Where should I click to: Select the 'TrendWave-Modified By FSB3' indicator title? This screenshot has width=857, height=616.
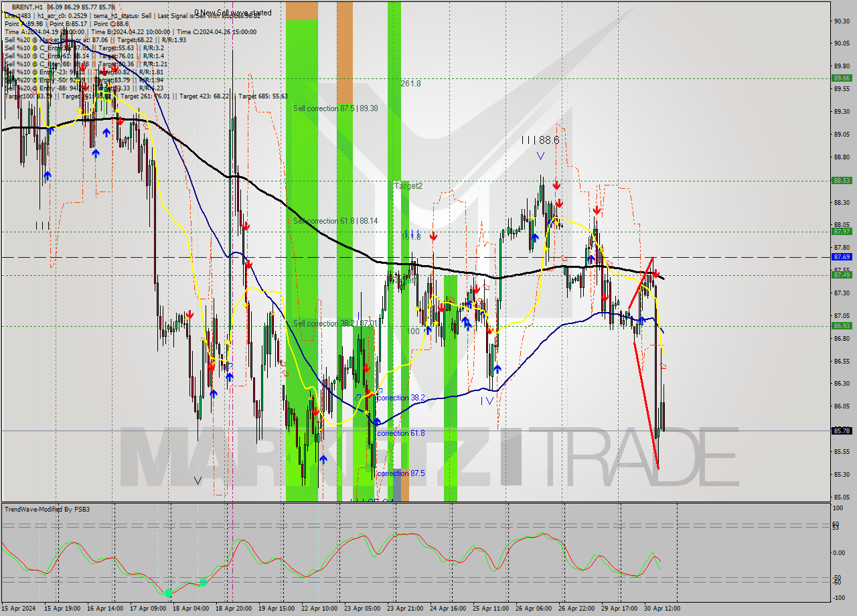tap(48, 510)
